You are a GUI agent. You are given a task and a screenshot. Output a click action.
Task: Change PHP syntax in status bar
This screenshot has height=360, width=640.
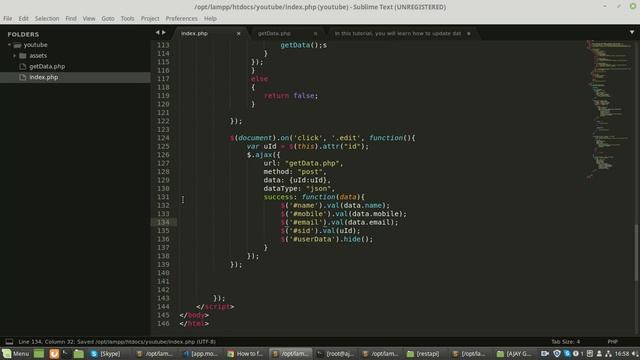tap(613, 342)
